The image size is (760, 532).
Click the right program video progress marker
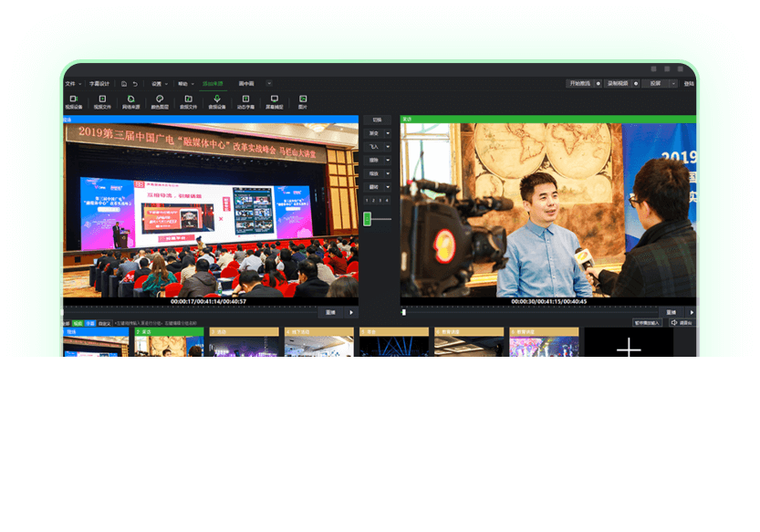coord(404,312)
